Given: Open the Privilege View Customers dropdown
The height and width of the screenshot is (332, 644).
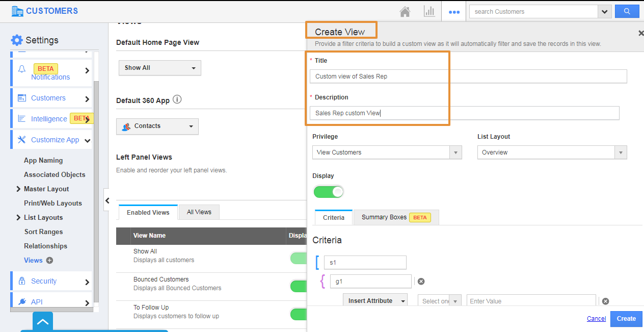Looking at the screenshot, I should click(x=387, y=152).
